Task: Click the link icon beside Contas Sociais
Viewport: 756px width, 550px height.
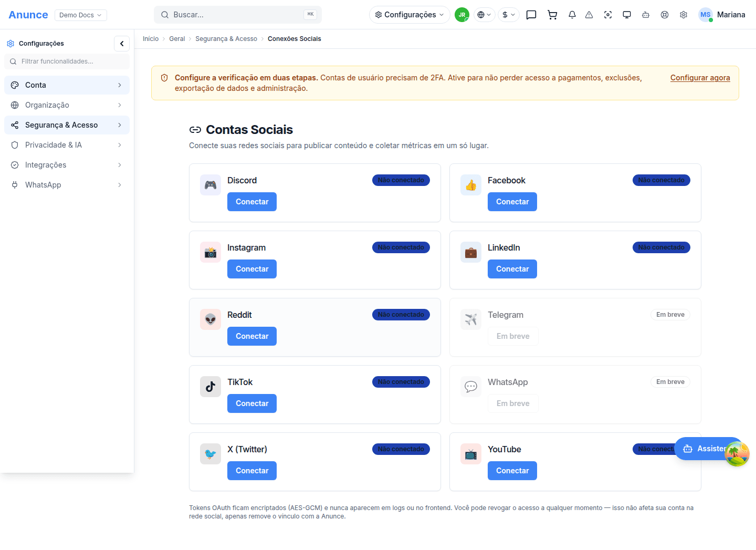Action: (195, 130)
